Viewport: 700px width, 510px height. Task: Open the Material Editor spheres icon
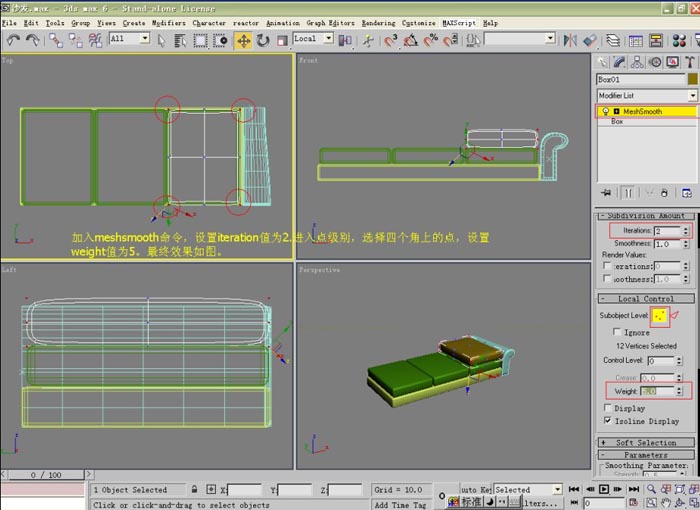(679, 41)
